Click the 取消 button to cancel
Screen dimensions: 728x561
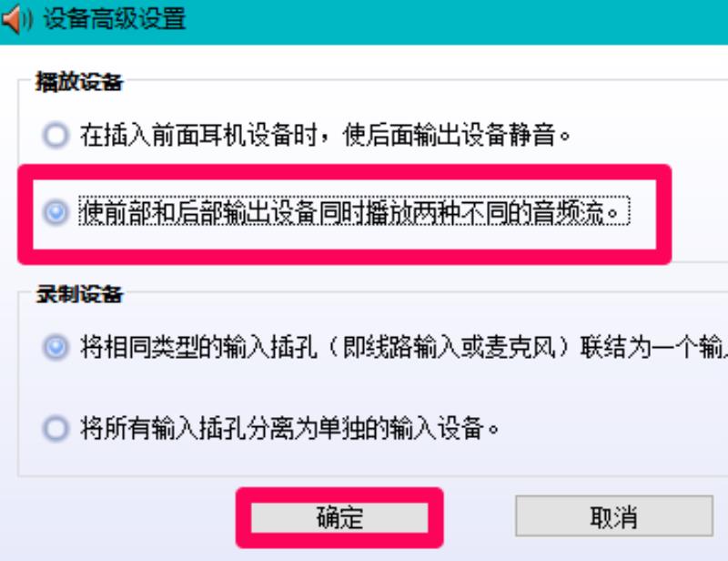[613, 515]
